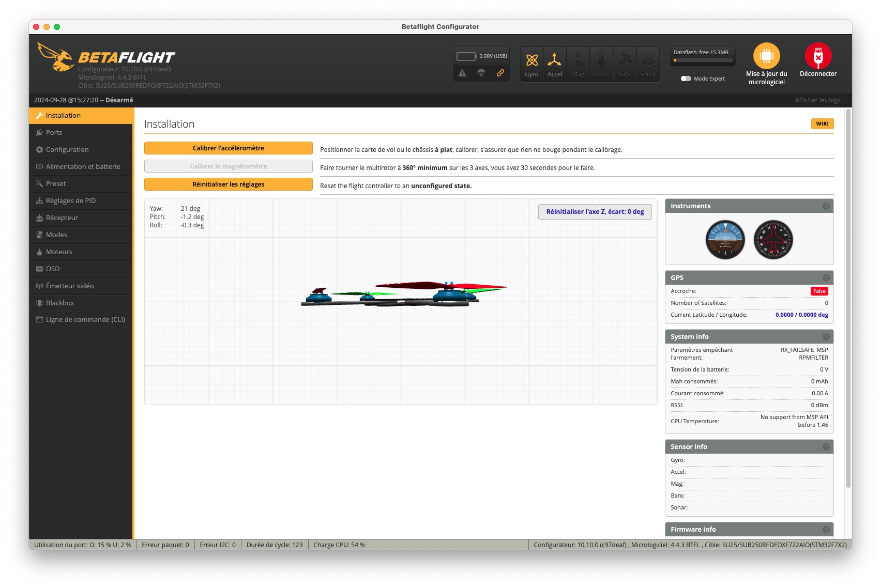Click the heading compass instrument
The width and height of the screenshot is (881, 588).
pyautogui.click(x=773, y=240)
